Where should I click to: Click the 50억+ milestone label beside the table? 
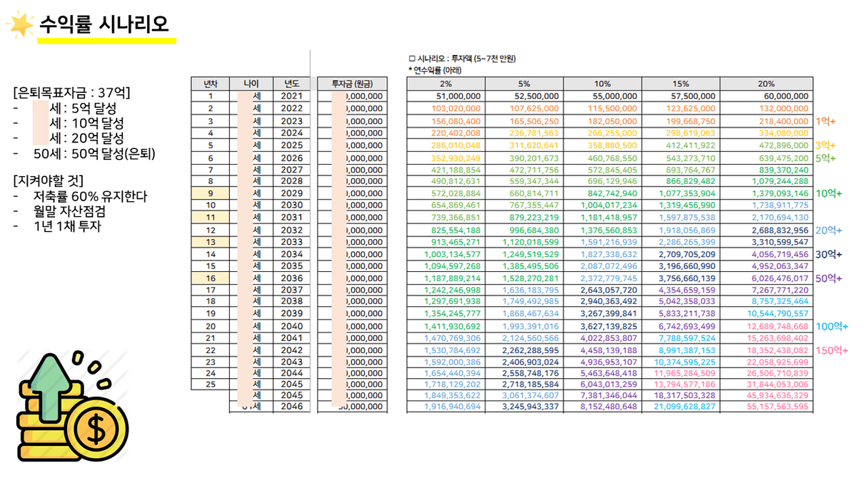(x=829, y=278)
